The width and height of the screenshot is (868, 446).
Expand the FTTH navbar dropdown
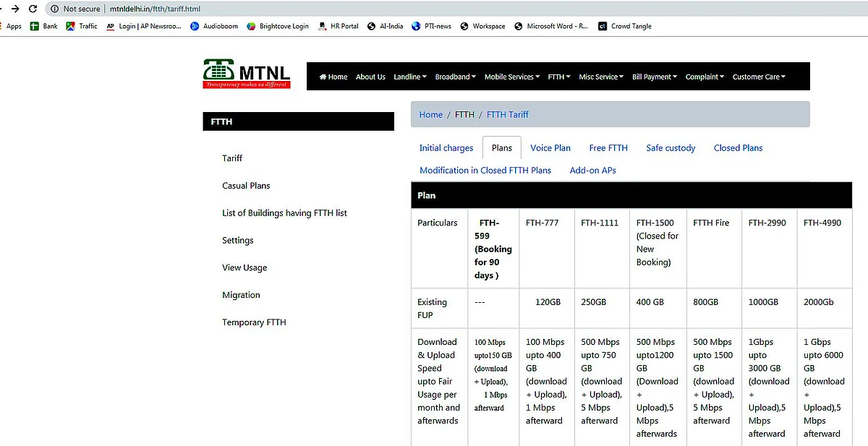559,77
